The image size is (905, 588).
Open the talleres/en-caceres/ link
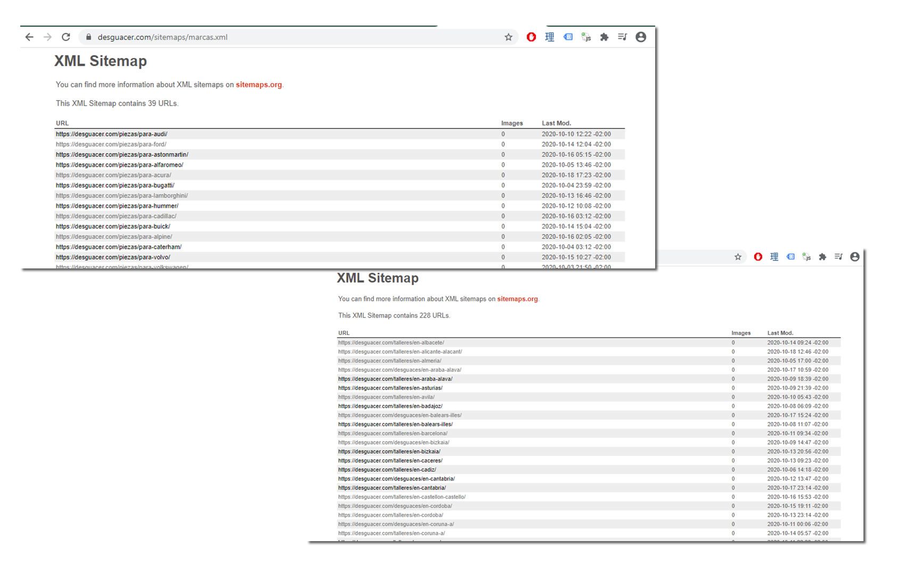(x=390, y=460)
